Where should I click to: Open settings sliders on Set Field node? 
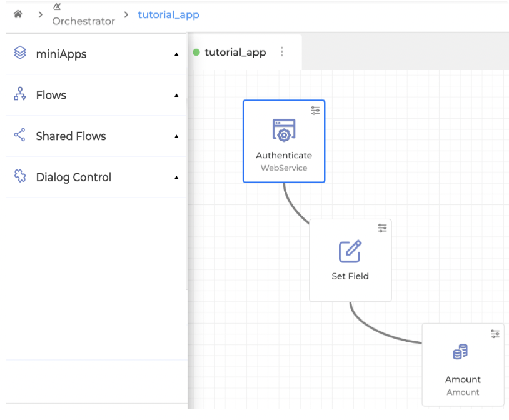tap(382, 229)
